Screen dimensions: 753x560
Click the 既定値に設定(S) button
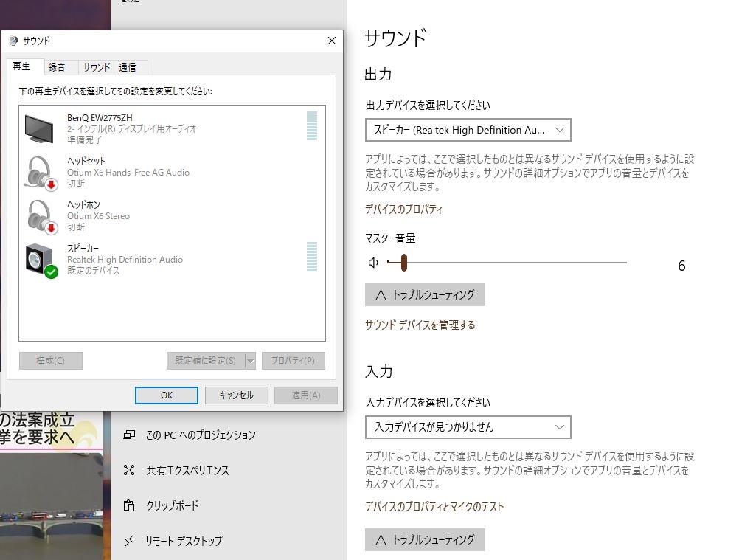pyautogui.click(x=206, y=361)
